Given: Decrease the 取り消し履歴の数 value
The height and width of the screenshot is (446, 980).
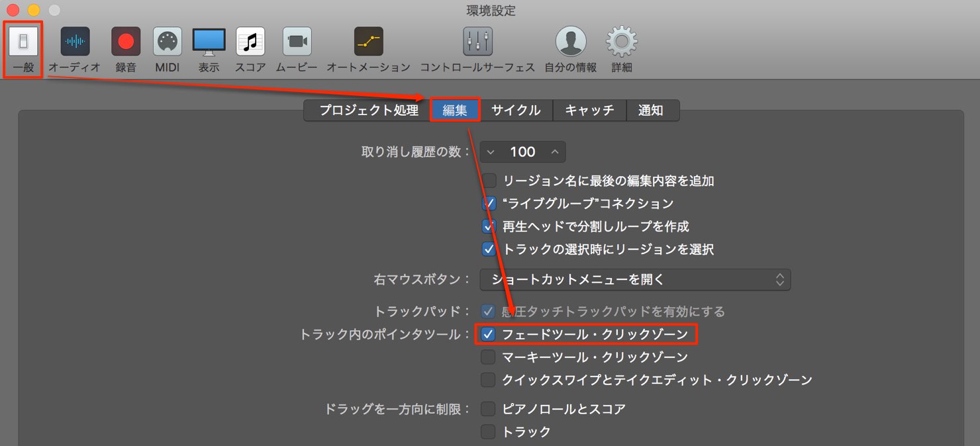Looking at the screenshot, I should pyautogui.click(x=490, y=152).
